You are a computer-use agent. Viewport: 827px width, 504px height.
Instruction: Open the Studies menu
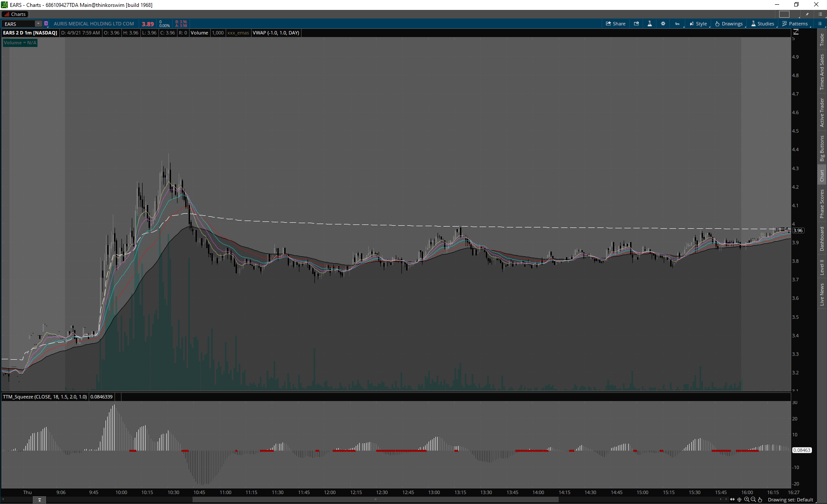[762, 24]
